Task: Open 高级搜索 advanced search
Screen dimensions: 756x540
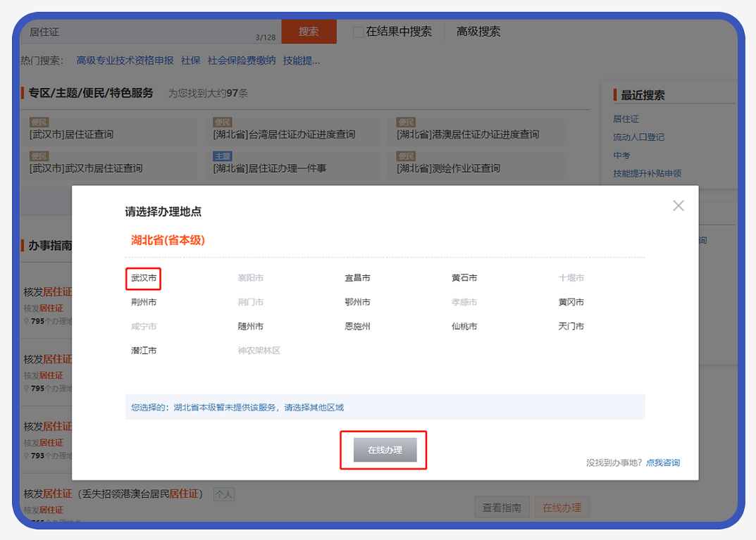Action: [x=478, y=32]
